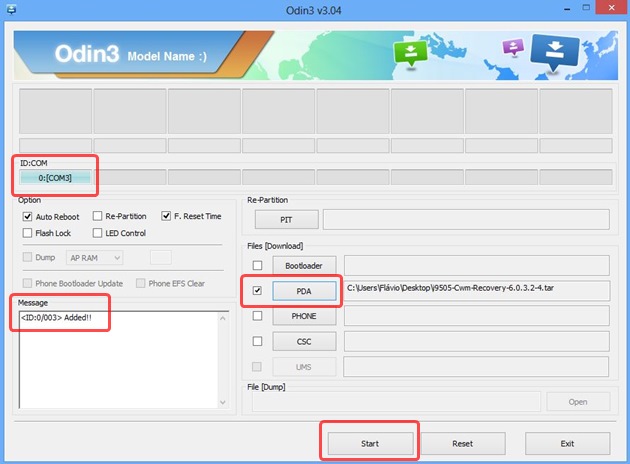
Task: Click the Bootloader file button
Action: tap(304, 266)
